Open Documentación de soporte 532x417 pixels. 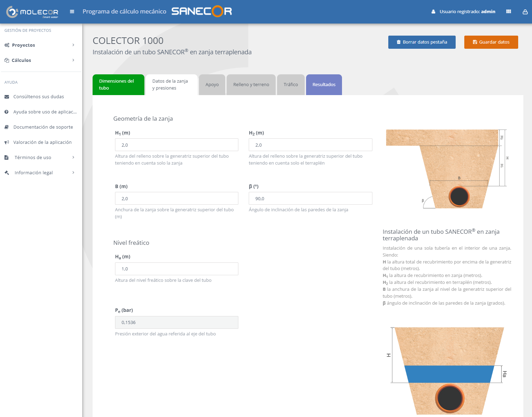click(x=43, y=127)
